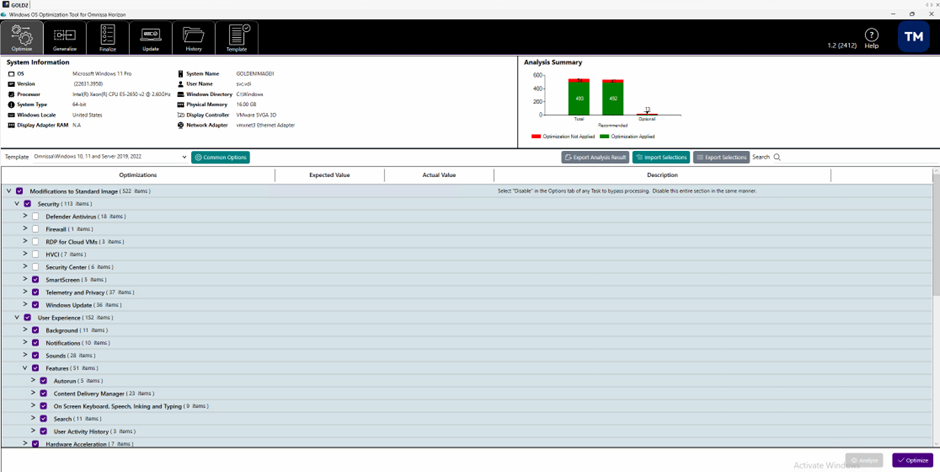Collapse the User Experience section
940x472 pixels.
[17, 317]
